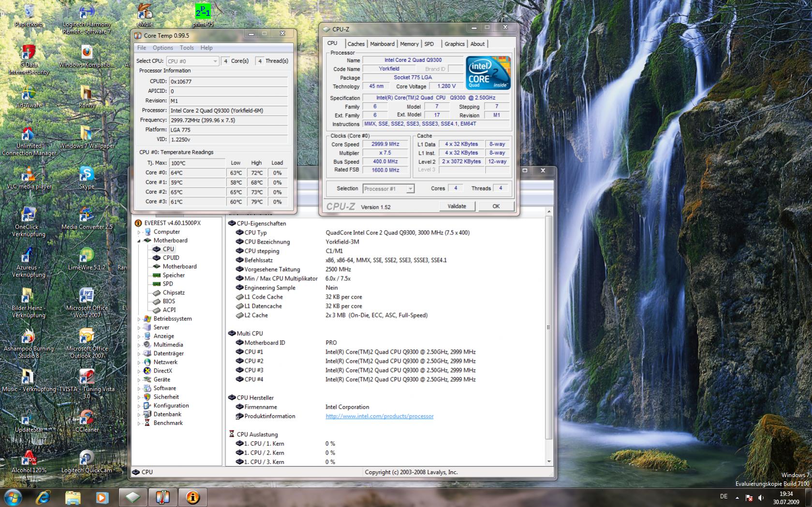Select the Alcohol 120% desktop icon
The width and height of the screenshot is (812, 507).
pos(29,462)
